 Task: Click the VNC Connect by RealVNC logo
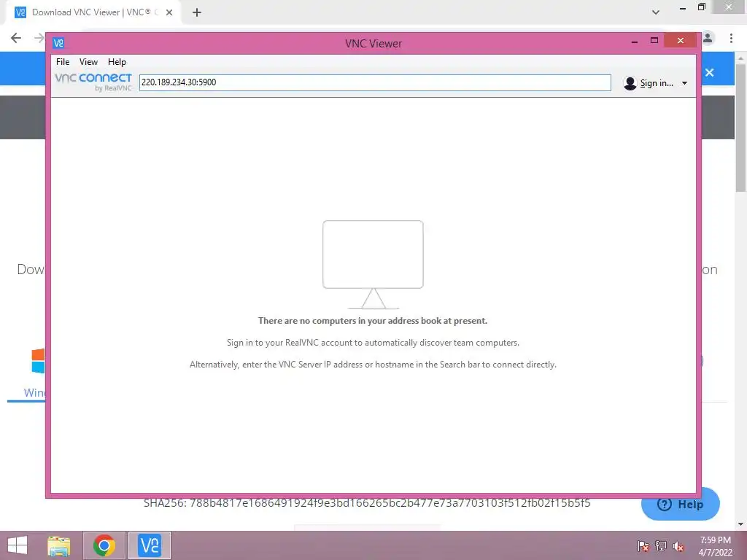tap(93, 82)
